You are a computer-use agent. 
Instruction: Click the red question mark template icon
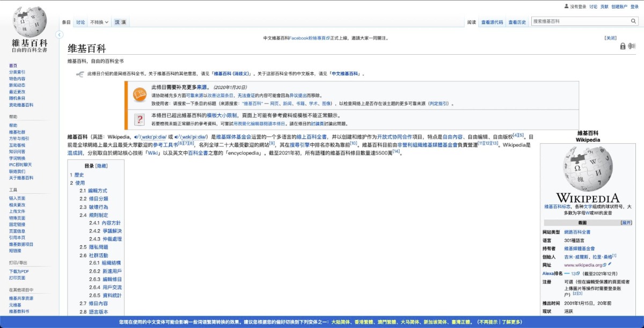tap(139, 119)
